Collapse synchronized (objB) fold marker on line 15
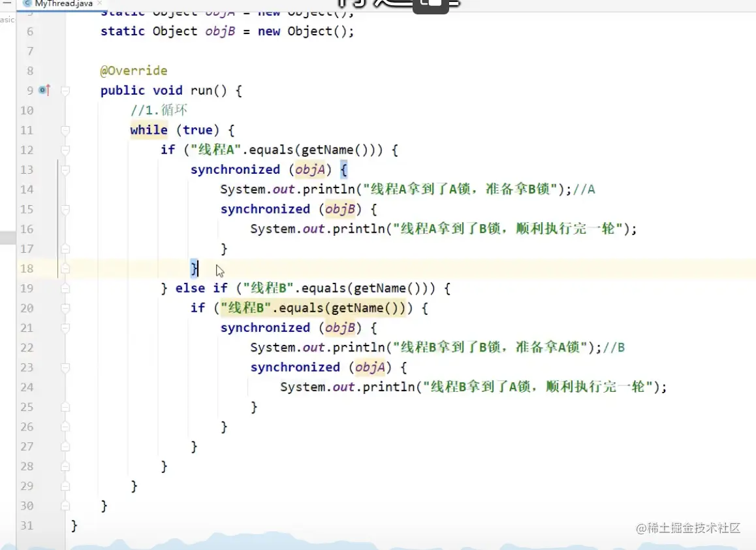The height and width of the screenshot is (550, 756). [x=65, y=210]
